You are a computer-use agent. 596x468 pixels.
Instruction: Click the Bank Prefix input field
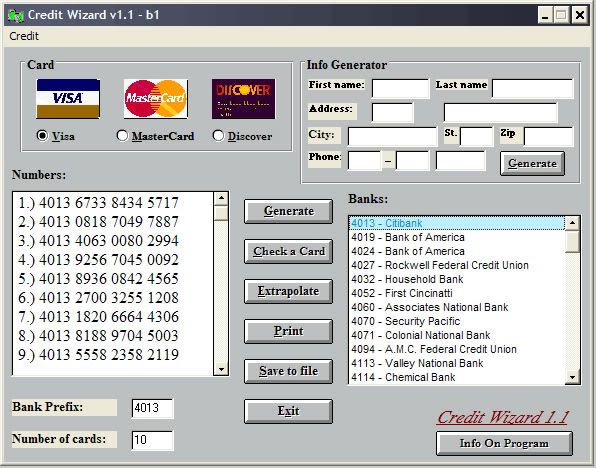(152, 408)
